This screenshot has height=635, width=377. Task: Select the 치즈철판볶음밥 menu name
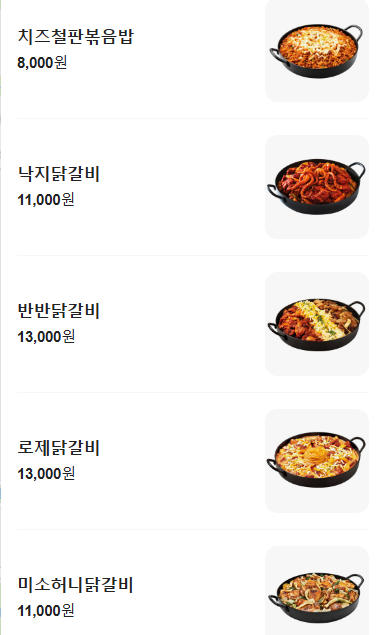point(75,36)
